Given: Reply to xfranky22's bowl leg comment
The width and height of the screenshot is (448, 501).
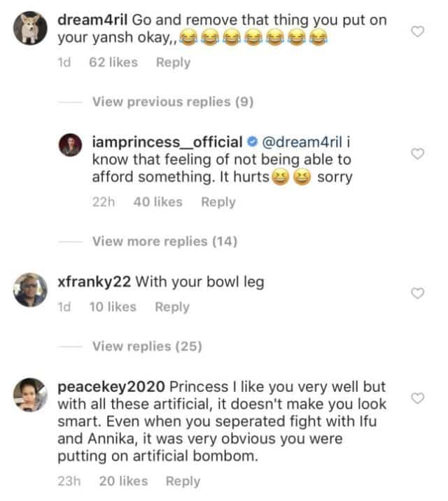Looking at the screenshot, I should (172, 306).
